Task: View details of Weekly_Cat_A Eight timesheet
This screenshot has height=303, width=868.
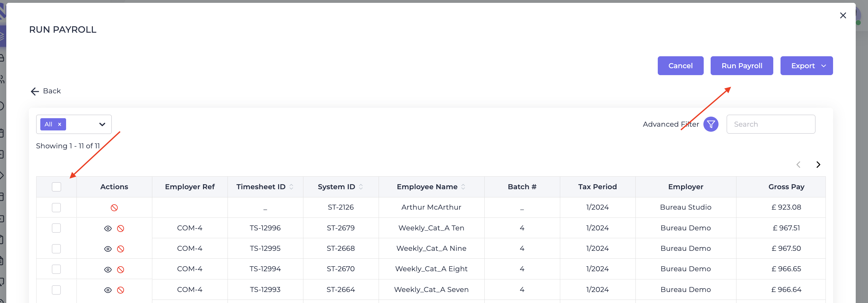Action: pyautogui.click(x=108, y=270)
